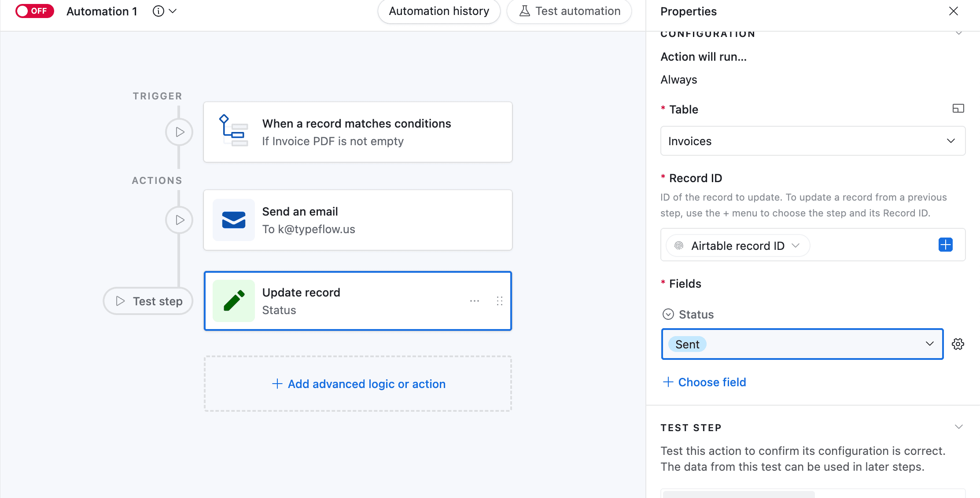Image resolution: width=980 pixels, height=498 pixels.
Task: Click blue plus button in Record ID field
Action: tap(945, 245)
